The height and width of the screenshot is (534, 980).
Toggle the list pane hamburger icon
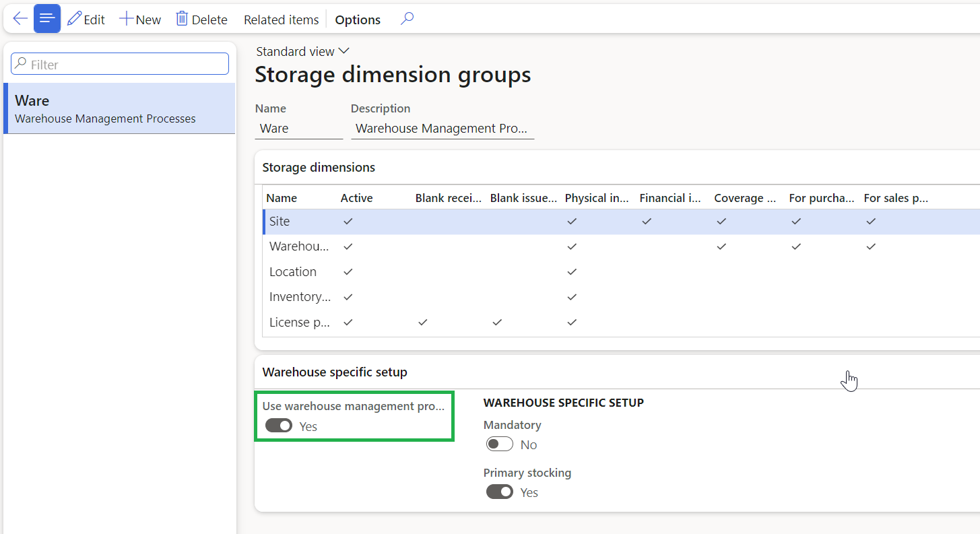pyautogui.click(x=47, y=19)
